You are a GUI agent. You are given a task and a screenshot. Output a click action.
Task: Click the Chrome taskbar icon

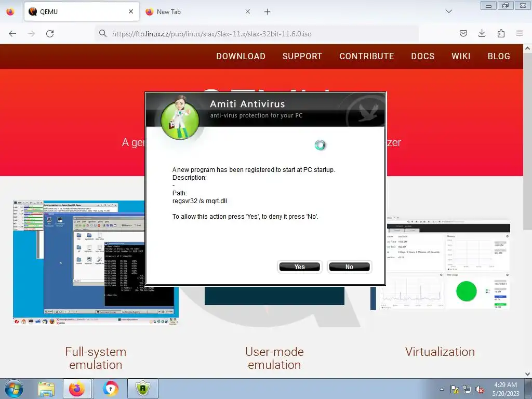click(x=111, y=389)
